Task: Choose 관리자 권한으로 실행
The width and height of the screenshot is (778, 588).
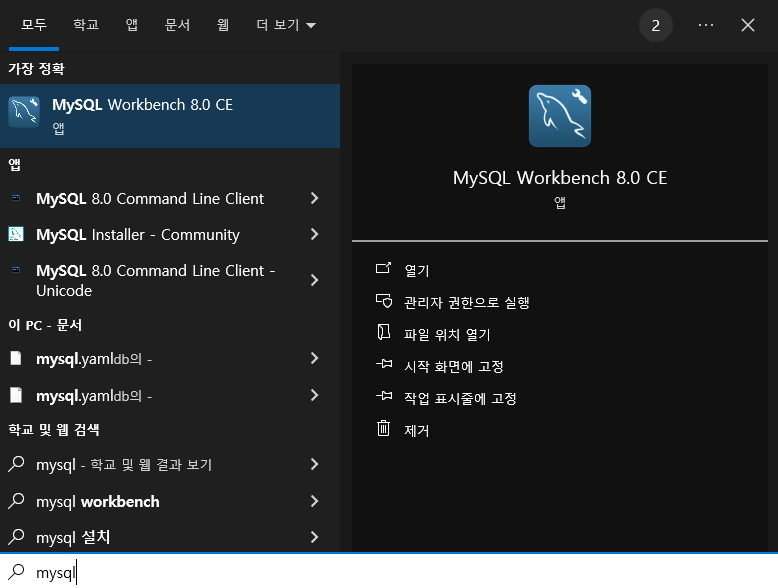Action: tap(466, 302)
